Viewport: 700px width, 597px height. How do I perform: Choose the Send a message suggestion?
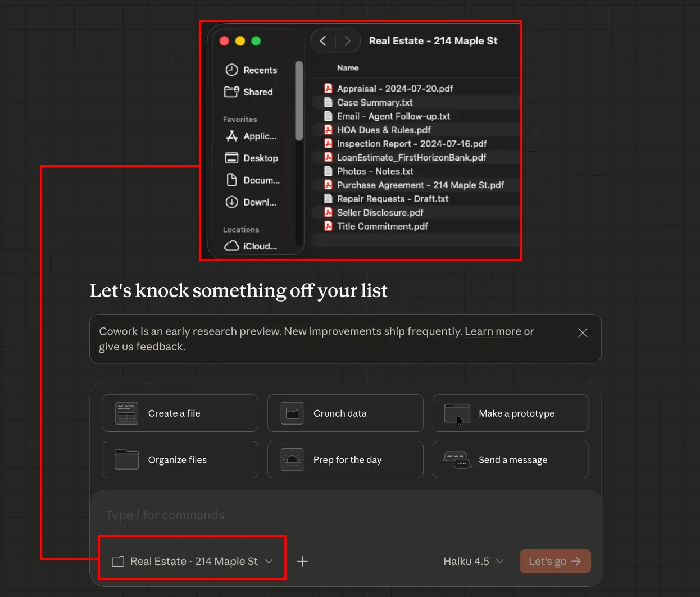click(x=510, y=459)
